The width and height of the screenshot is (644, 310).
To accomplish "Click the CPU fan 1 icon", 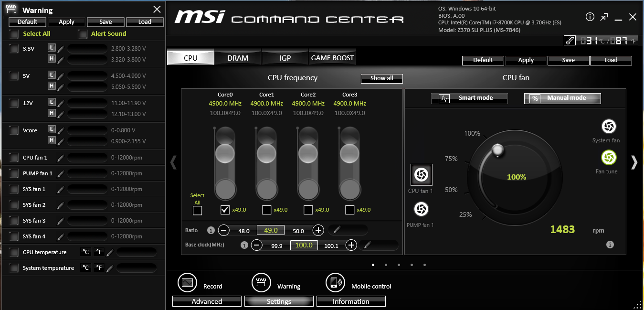I will (421, 175).
